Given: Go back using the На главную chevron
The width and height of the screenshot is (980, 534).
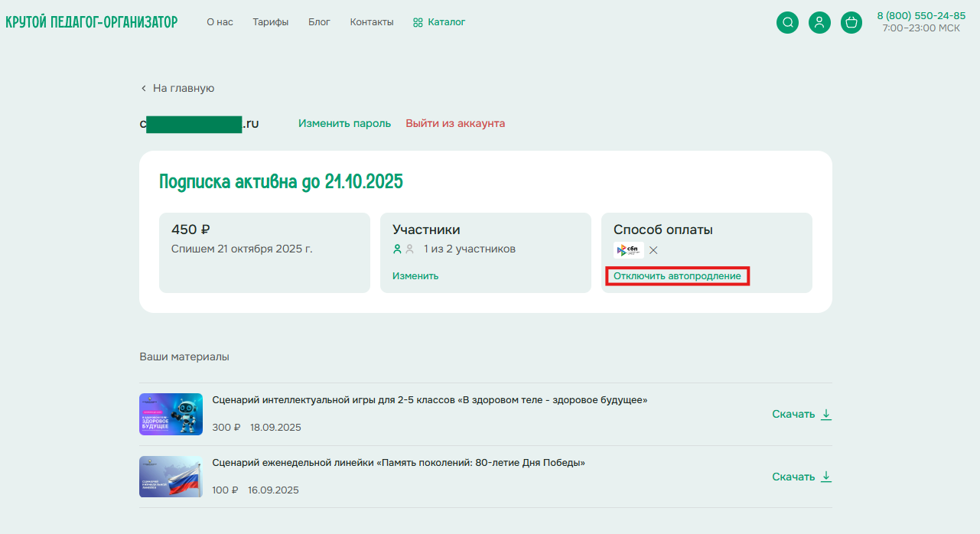Looking at the screenshot, I should 143,89.
